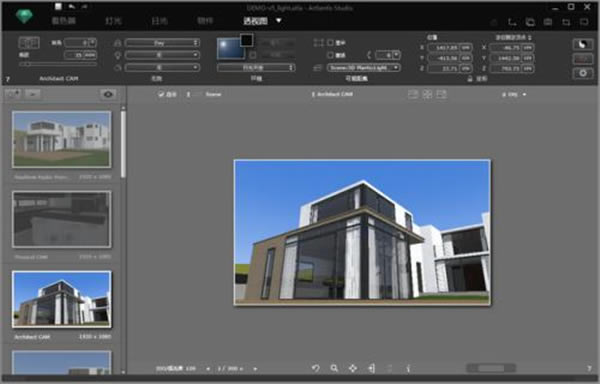
Task: Toggle the second checkbox under visible layers
Action: pyautogui.click(x=330, y=55)
